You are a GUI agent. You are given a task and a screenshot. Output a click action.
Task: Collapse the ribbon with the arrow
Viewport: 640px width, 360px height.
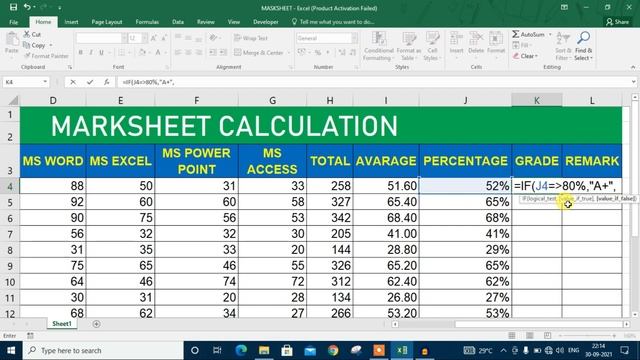point(633,67)
